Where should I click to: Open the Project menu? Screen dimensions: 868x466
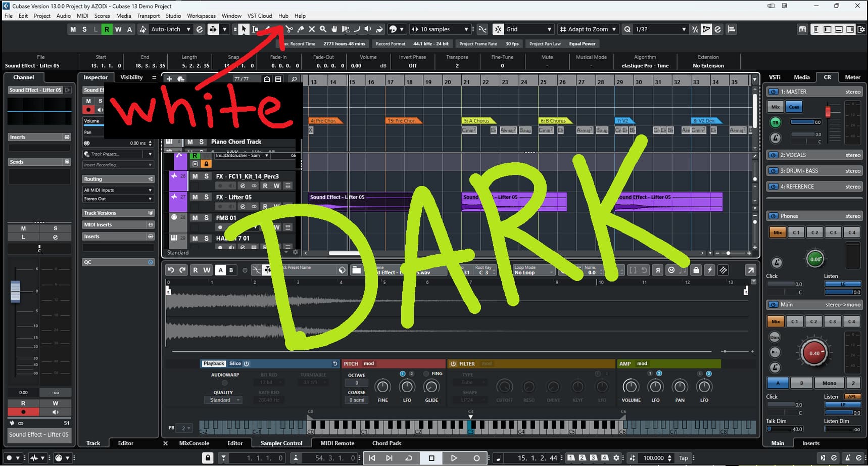tap(42, 16)
